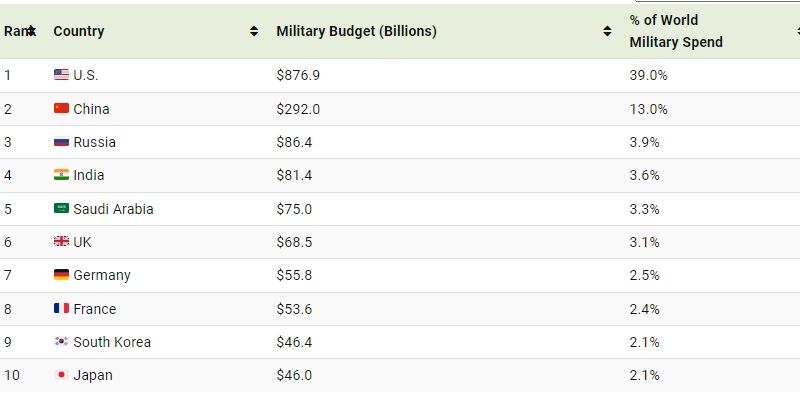This screenshot has width=800, height=400.
Task: Click the Germany flag icon
Action: point(61,275)
